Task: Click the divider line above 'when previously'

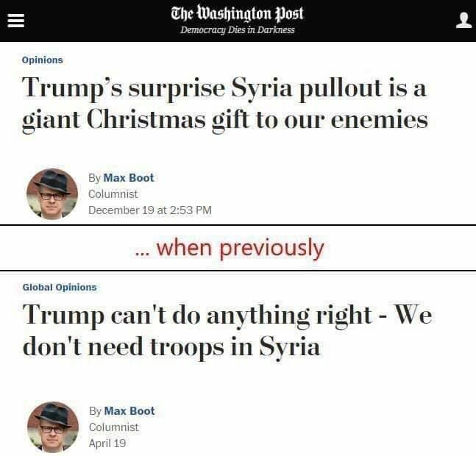Action: (x=238, y=225)
